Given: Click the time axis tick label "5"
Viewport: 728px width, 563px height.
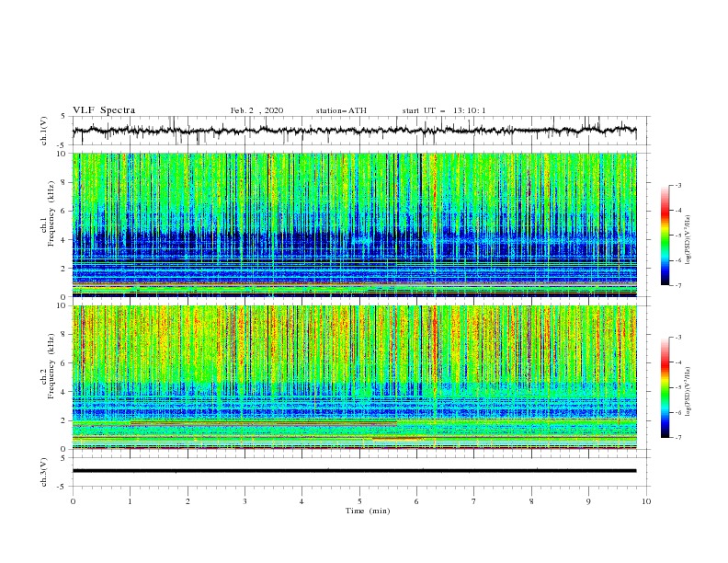Looking at the screenshot, I should tap(359, 501).
